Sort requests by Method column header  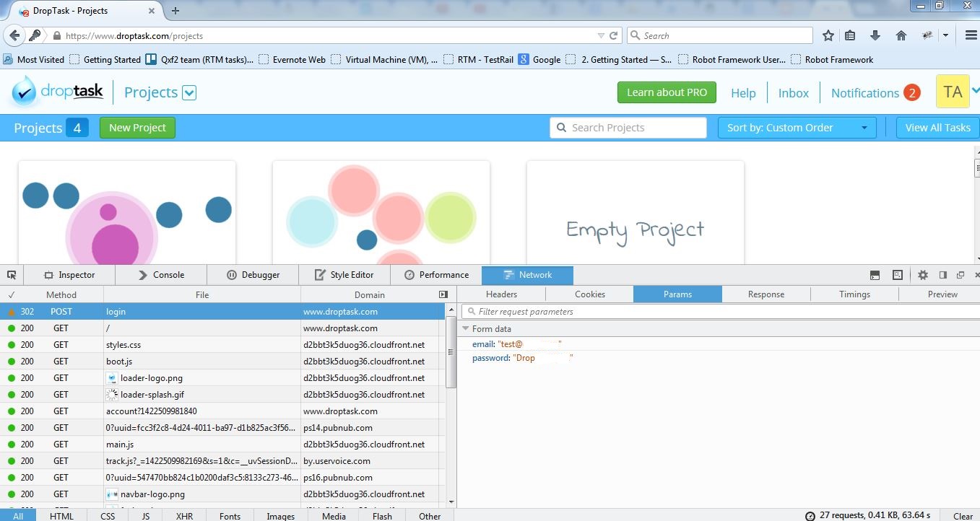(61, 294)
